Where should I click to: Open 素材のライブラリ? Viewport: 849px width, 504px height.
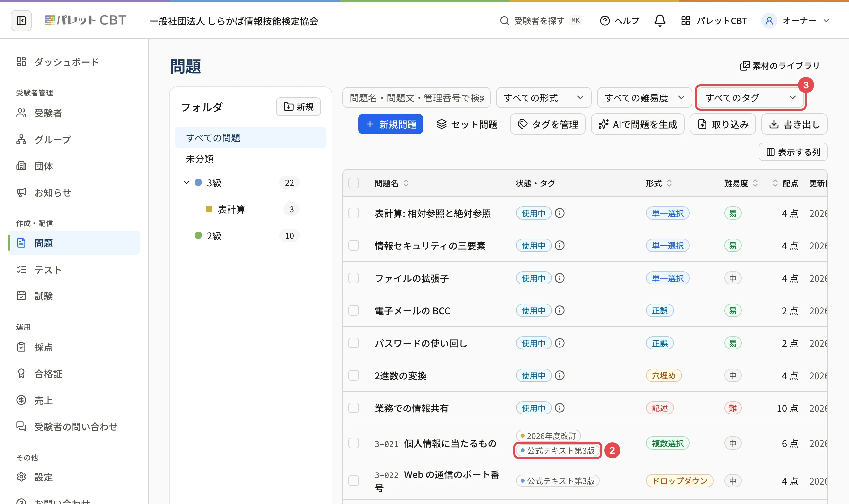point(780,66)
